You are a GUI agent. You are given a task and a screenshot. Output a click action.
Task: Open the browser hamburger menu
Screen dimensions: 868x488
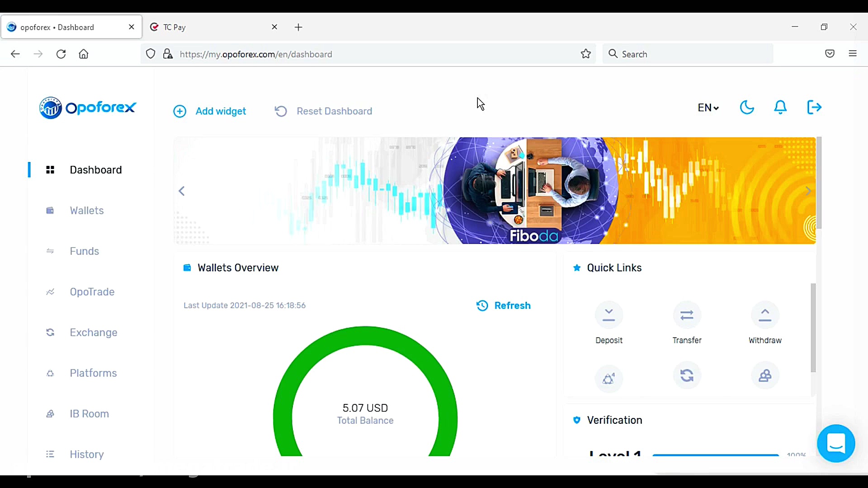(853, 54)
